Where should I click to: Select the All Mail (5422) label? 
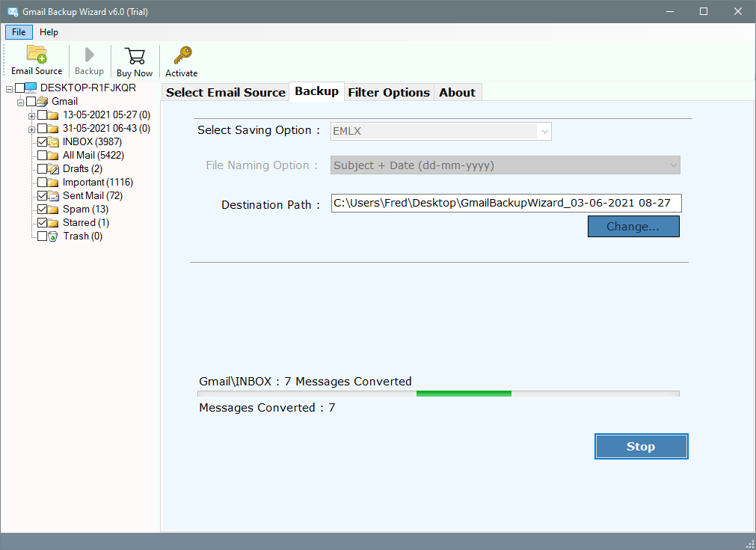[x=93, y=156]
